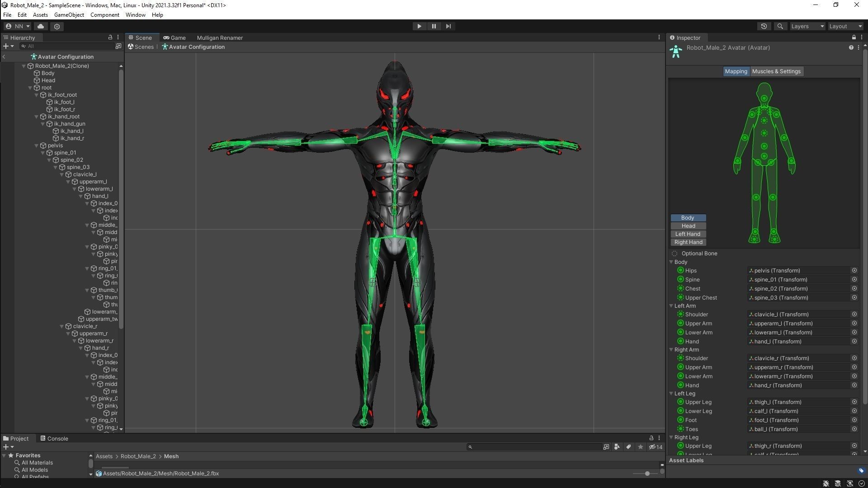The height and width of the screenshot is (488, 868).
Task: Collapse the Robot_Male_2(Clone) tree item
Action: coord(24,66)
